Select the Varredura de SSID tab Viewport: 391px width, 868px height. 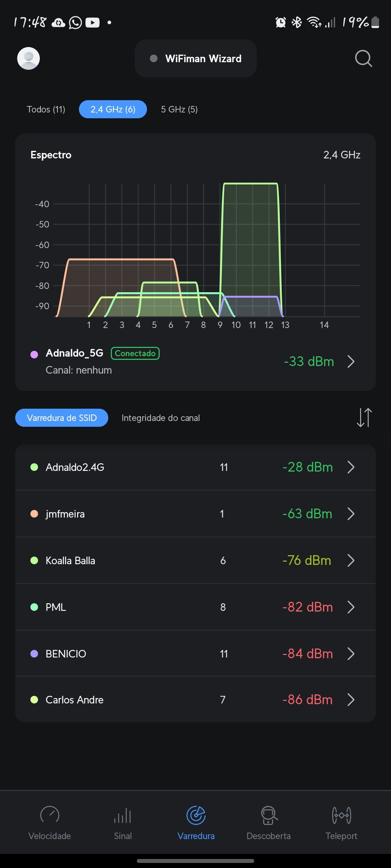point(62,418)
